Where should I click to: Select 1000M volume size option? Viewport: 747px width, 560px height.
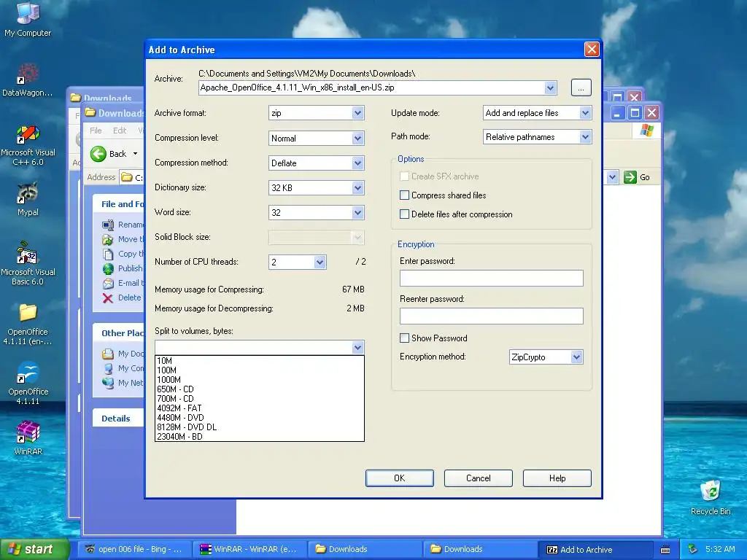pos(260,379)
